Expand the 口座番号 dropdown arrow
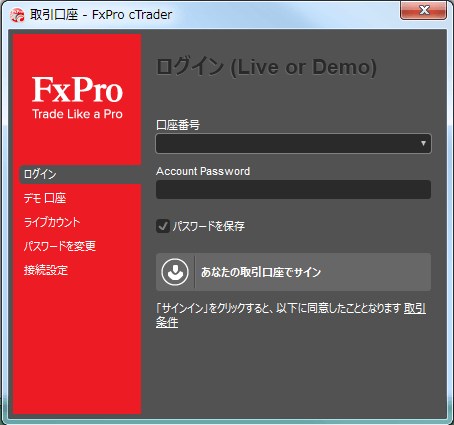The width and height of the screenshot is (454, 425). (x=423, y=143)
